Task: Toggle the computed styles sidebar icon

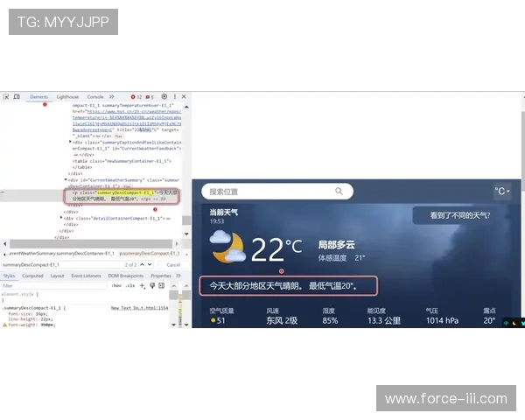Action: click(x=162, y=286)
